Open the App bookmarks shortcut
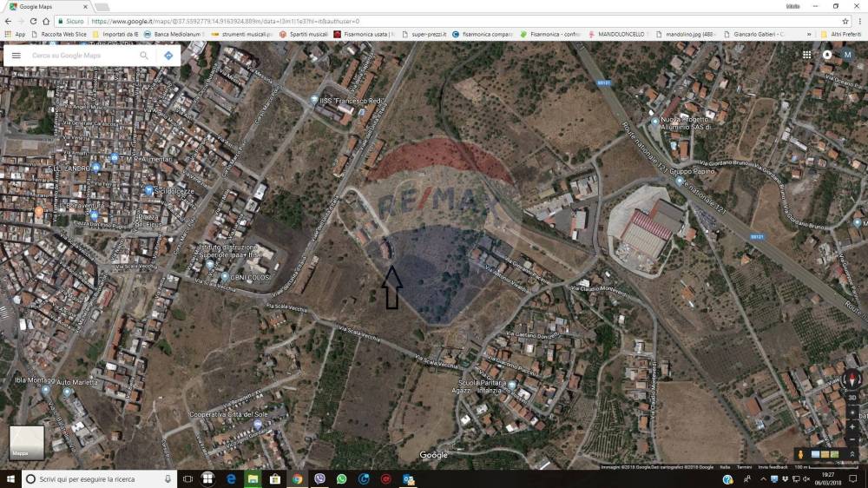Image resolution: width=868 pixels, height=488 pixels. 16,35
